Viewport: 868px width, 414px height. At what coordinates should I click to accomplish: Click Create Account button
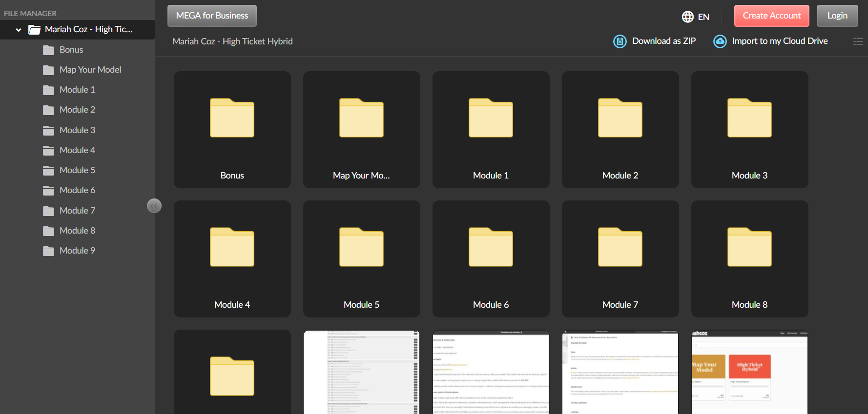[772, 16]
